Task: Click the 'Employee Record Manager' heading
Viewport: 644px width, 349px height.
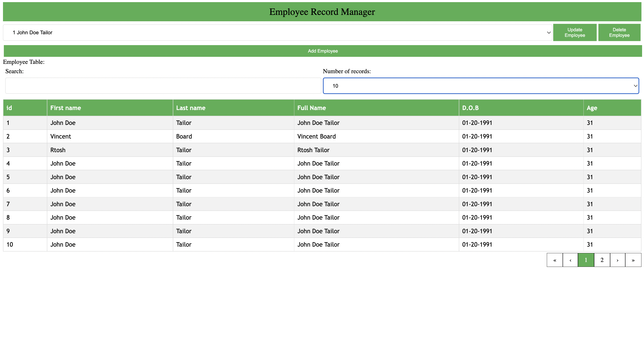Action: [x=322, y=12]
